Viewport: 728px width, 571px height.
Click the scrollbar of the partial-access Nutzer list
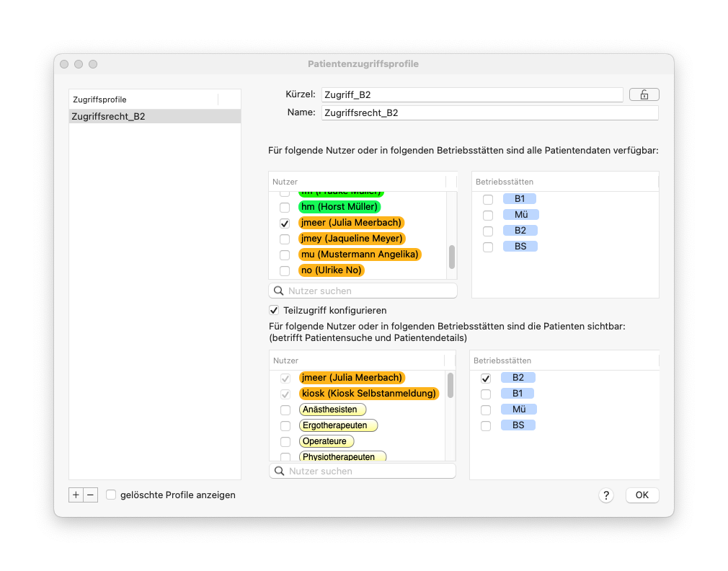[450, 385]
